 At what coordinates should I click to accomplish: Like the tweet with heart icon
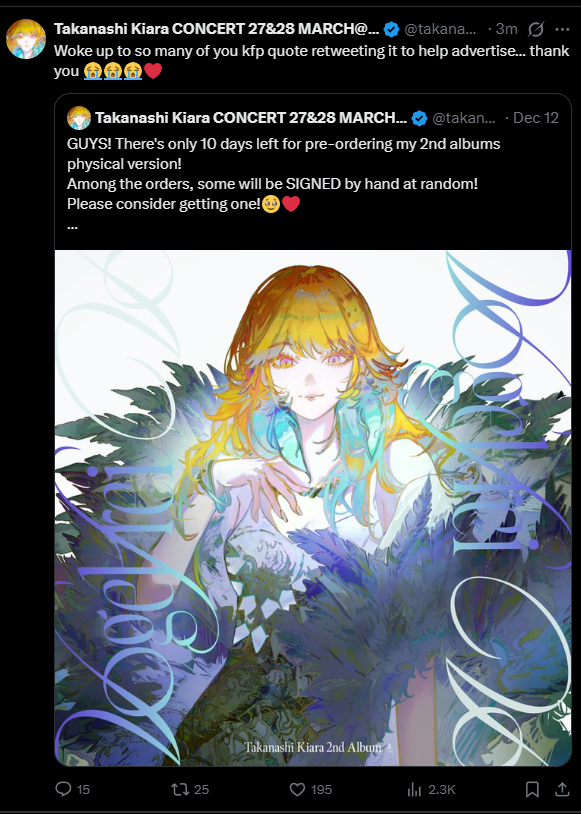coord(297,789)
